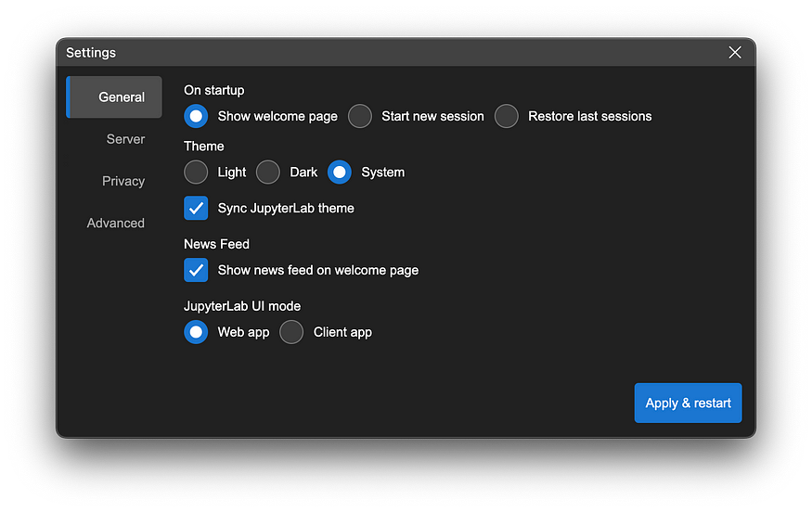The image size is (812, 512).
Task: Select Client app UI mode
Action: click(291, 332)
